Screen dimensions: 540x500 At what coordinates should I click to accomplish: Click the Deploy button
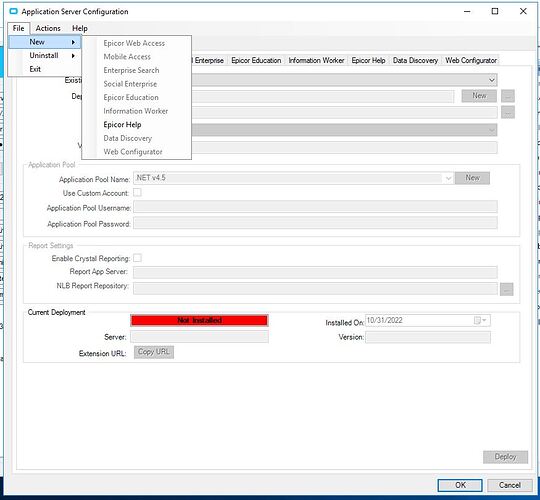click(x=506, y=457)
